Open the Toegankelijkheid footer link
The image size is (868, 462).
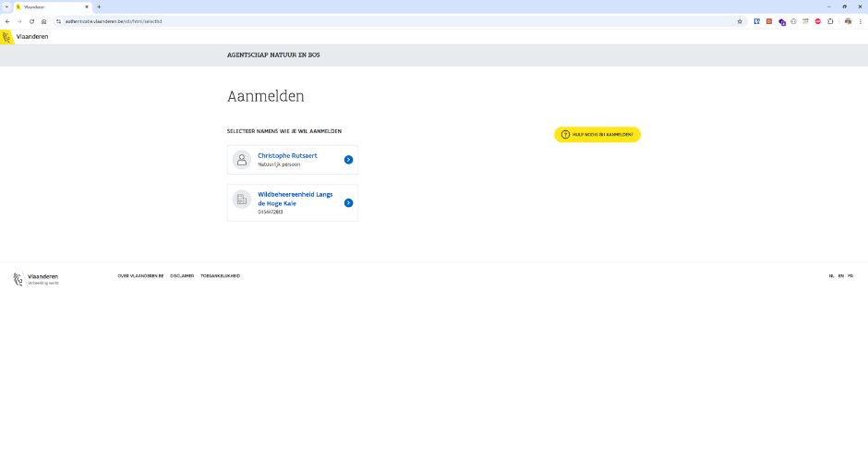pyautogui.click(x=220, y=275)
